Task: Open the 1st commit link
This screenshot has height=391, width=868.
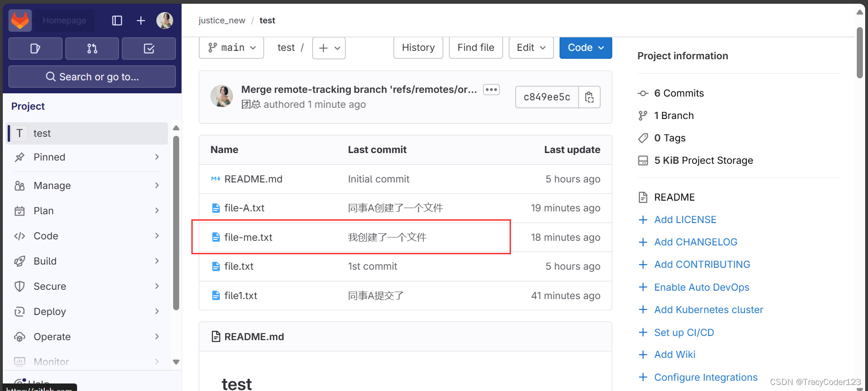Action: pos(372,266)
